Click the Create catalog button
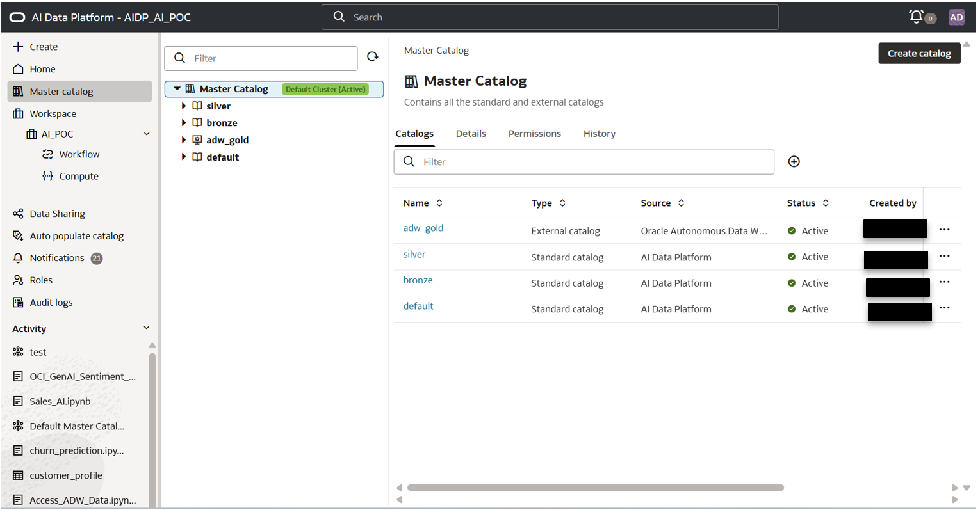980x510 pixels. (919, 54)
